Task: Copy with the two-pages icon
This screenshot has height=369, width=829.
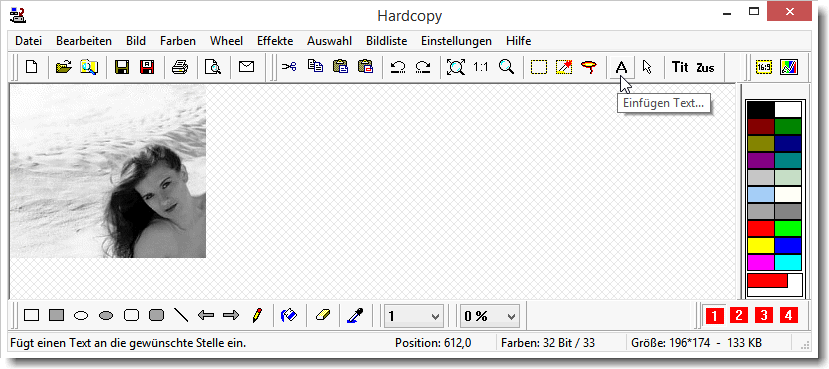Action: (315, 67)
